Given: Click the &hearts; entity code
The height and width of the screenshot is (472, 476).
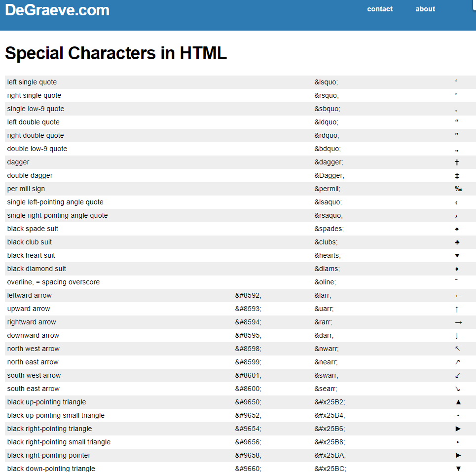Looking at the screenshot, I should (328, 256).
